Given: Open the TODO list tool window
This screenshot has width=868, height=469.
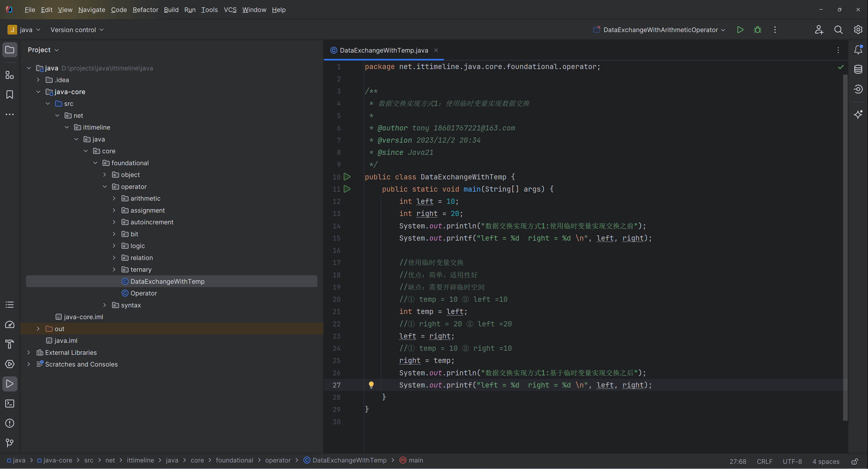Looking at the screenshot, I should pos(10,305).
